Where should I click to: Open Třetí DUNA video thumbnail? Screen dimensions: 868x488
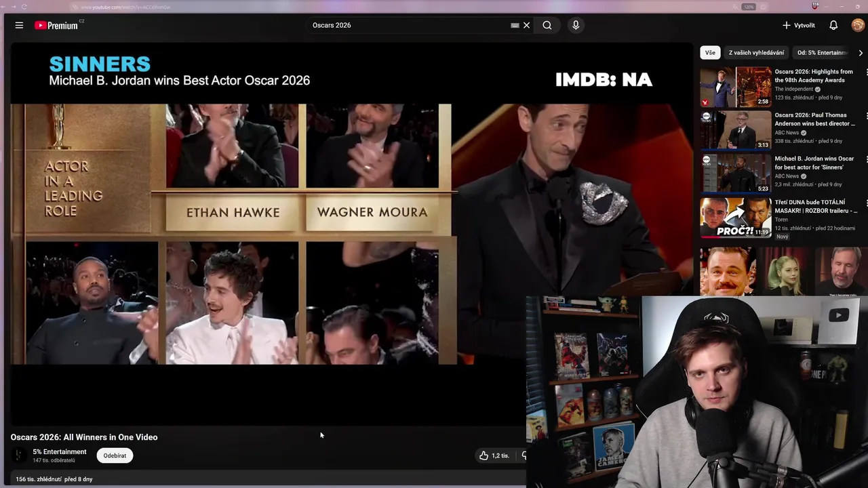point(736,217)
